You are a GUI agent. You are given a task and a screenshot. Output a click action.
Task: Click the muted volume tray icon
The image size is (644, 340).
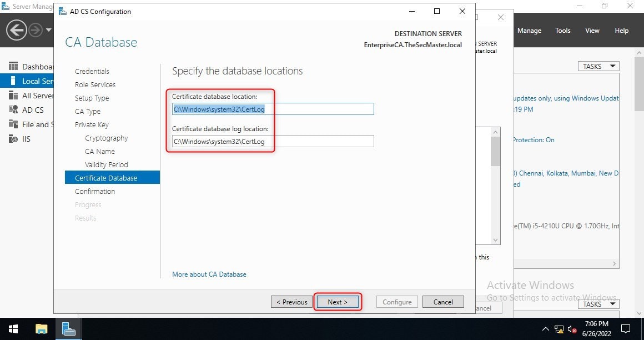click(x=572, y=329)
